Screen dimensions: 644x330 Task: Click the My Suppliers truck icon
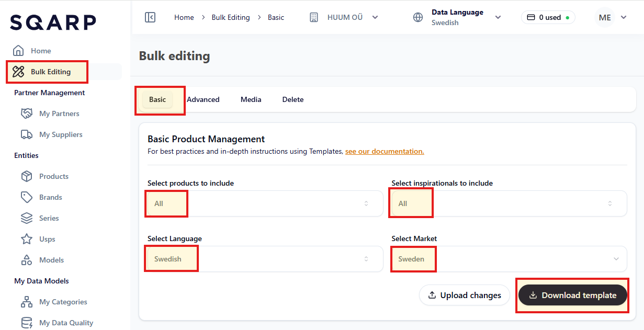[27, 134]
